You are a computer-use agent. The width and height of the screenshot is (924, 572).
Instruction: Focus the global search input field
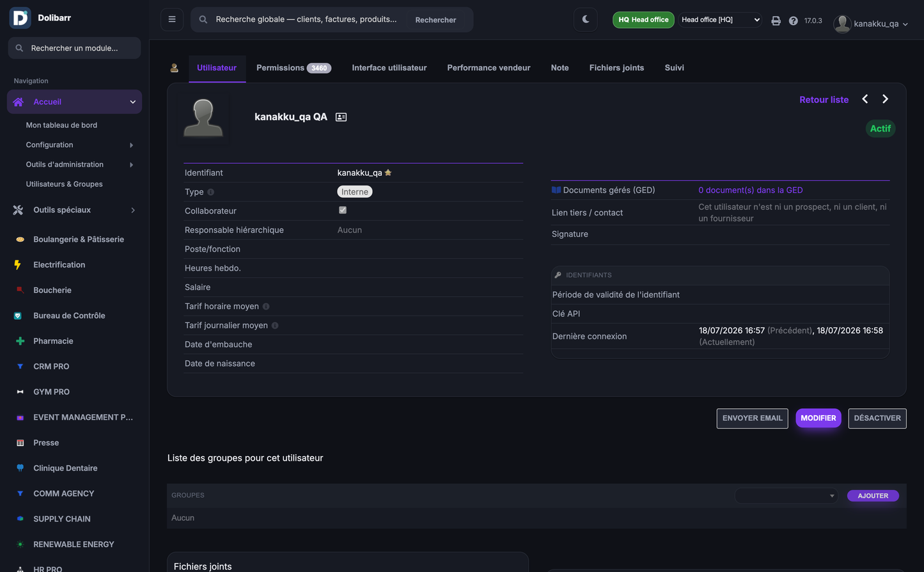tap(306, 19)
